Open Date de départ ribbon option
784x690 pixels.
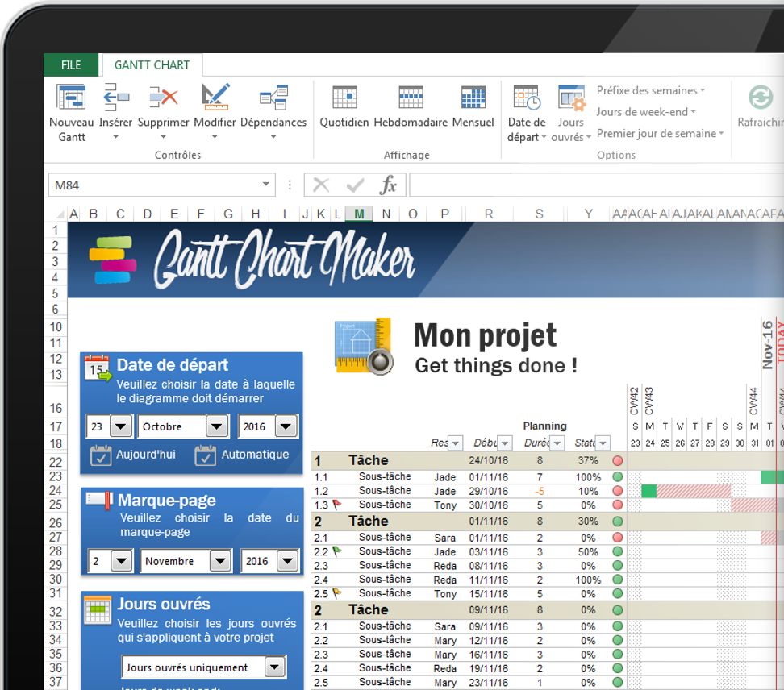(527, 98)
